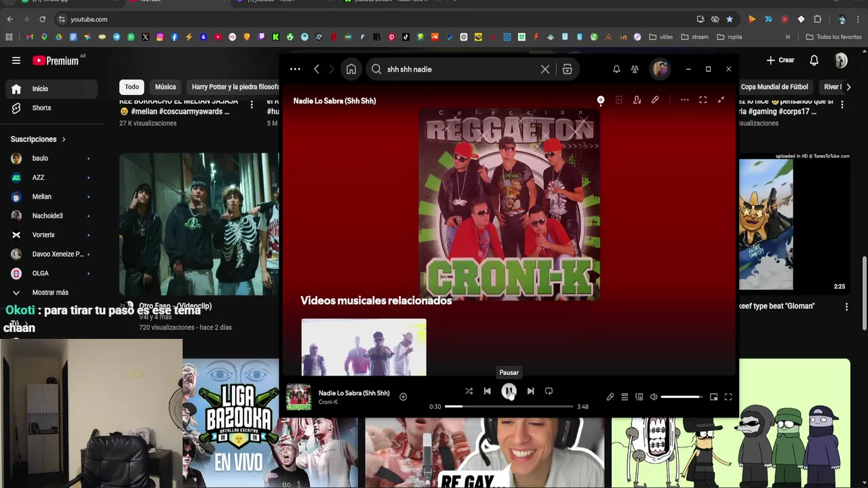Click the record-disc icon in now-playing header
This screenshot has height=488, width=868.
pyautogui.click(x=600, y=100)
